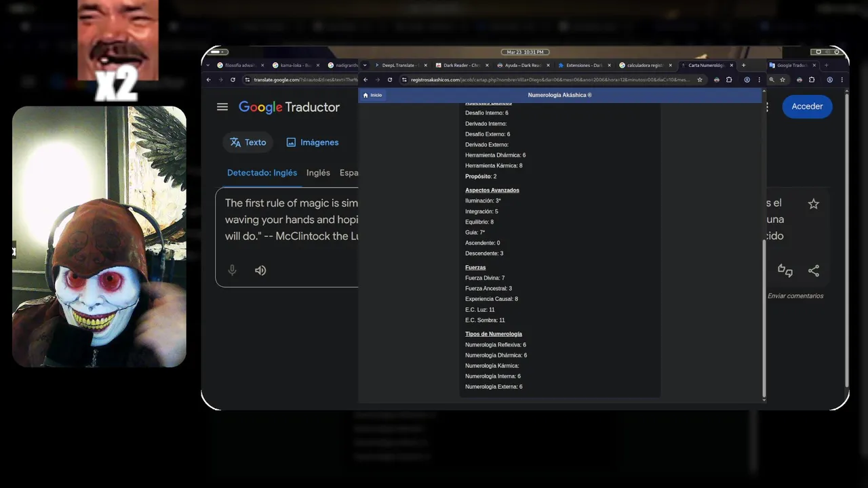
Task: Open Chrome's three-dot menu in the registrosakashicos window
Action: [759, 79]
